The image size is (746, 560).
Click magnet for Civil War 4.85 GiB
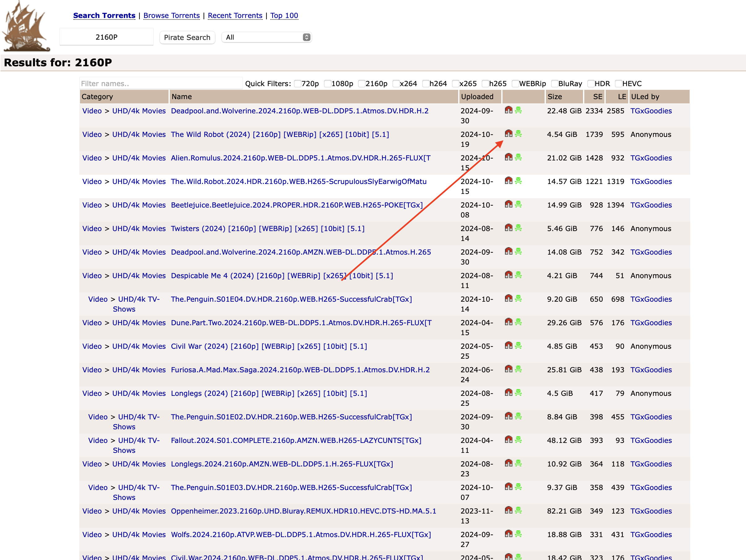(509, 346)
